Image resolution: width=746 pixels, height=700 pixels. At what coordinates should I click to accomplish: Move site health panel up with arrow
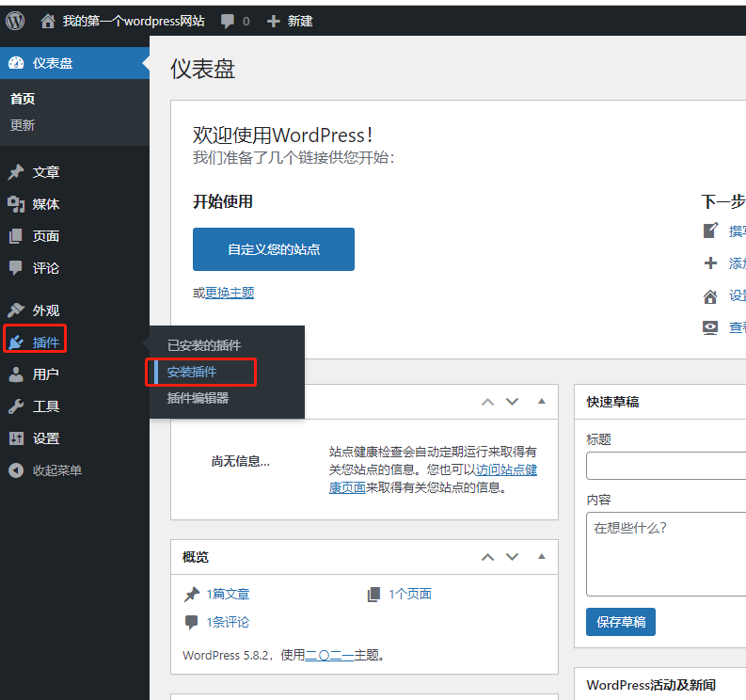tap(487, 402)
